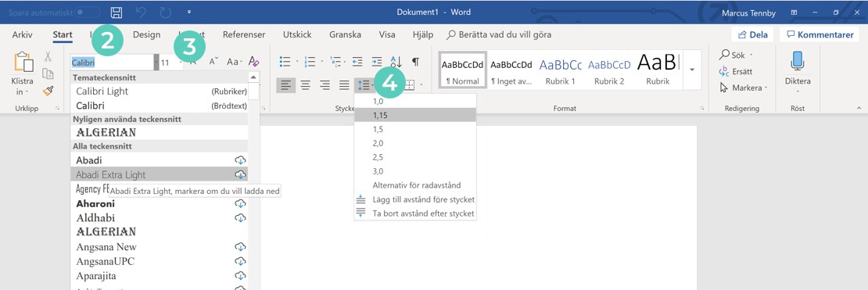Switch to the Design tab

(x=147, y=34)
